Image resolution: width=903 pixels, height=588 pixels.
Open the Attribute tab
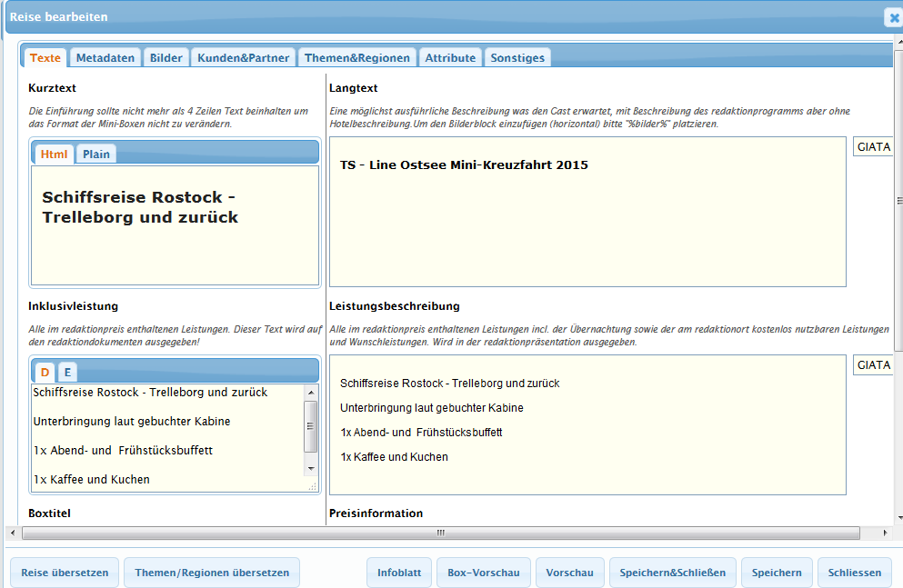[450, 57]
